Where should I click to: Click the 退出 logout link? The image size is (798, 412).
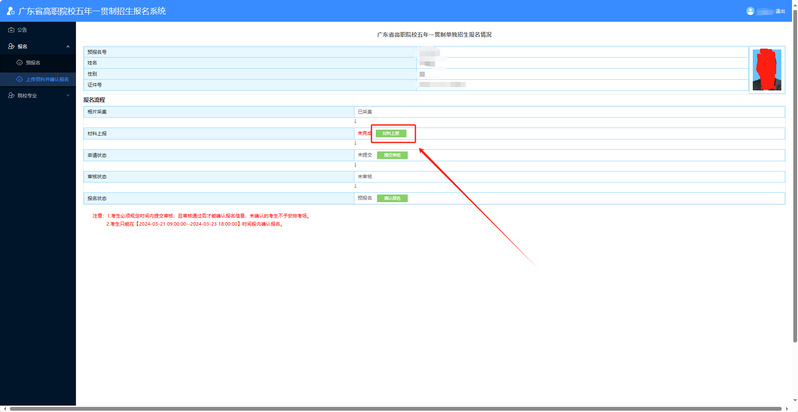click(x=780, y=11)
